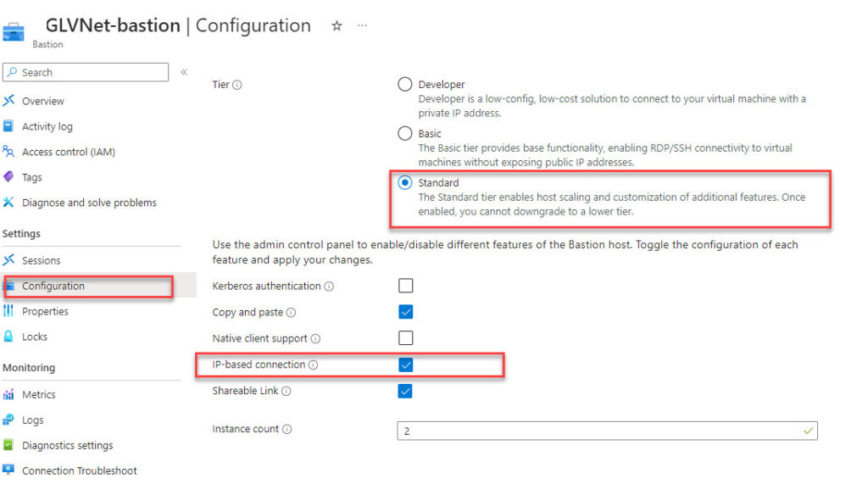Enable the Kerberos authentication checkbox
Viewport: 868px width, 495px height.
pos(405,286)
